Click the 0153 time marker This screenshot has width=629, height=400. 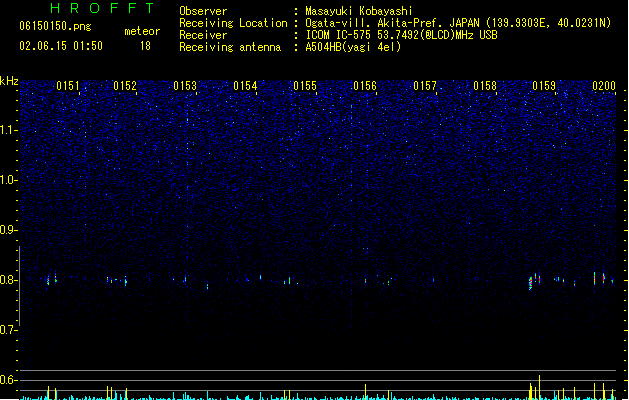[x=185, y=86]
